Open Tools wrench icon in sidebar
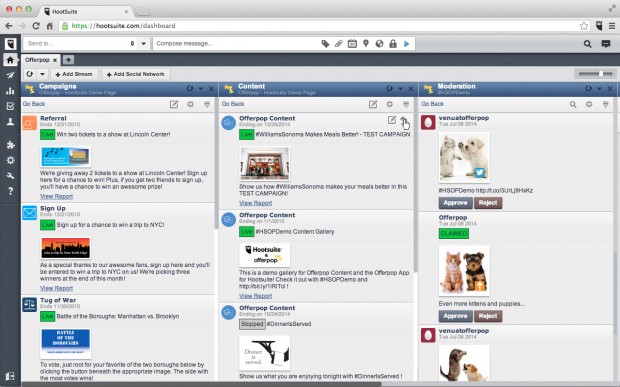Image resolution: width=620 pixels, height=387 pixels. point(10,176)
